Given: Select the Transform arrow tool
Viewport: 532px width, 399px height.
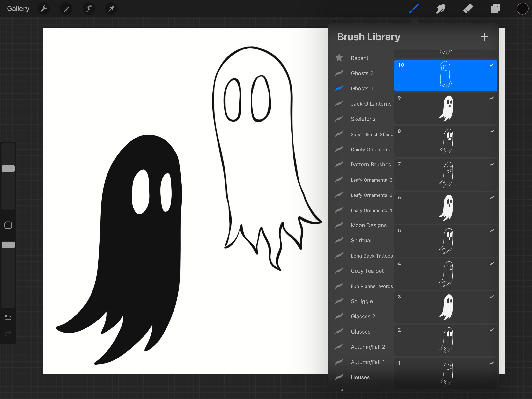Looking at the screenshot, I should 111,9.
